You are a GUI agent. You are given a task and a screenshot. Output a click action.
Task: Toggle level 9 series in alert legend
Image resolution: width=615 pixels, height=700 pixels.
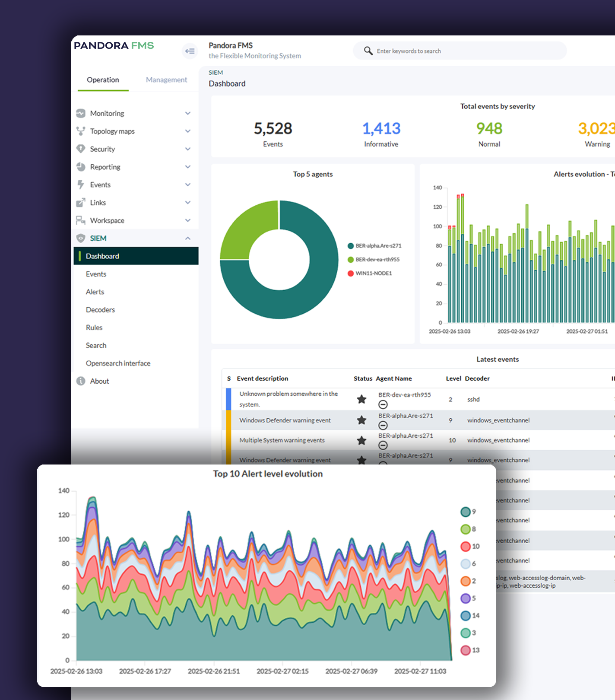click(x=468, y=512)
